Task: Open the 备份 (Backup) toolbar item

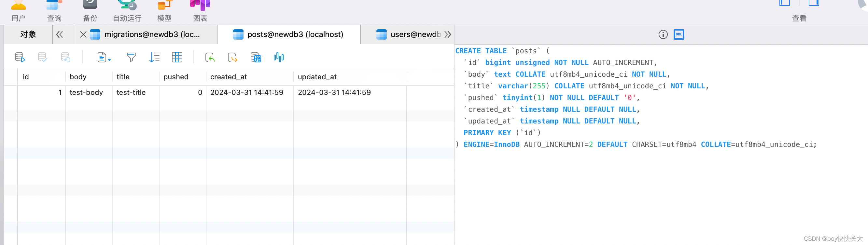Action: (90, 11)
